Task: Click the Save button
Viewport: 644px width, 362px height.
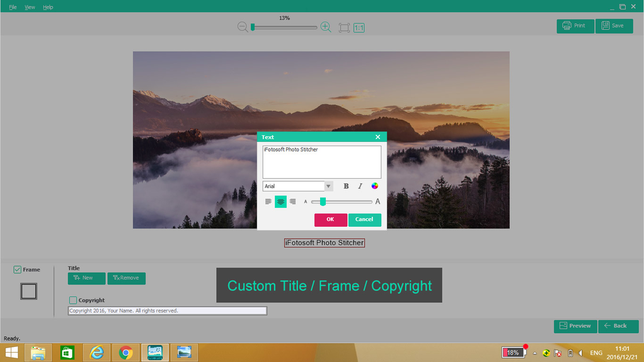Action: 614,26
